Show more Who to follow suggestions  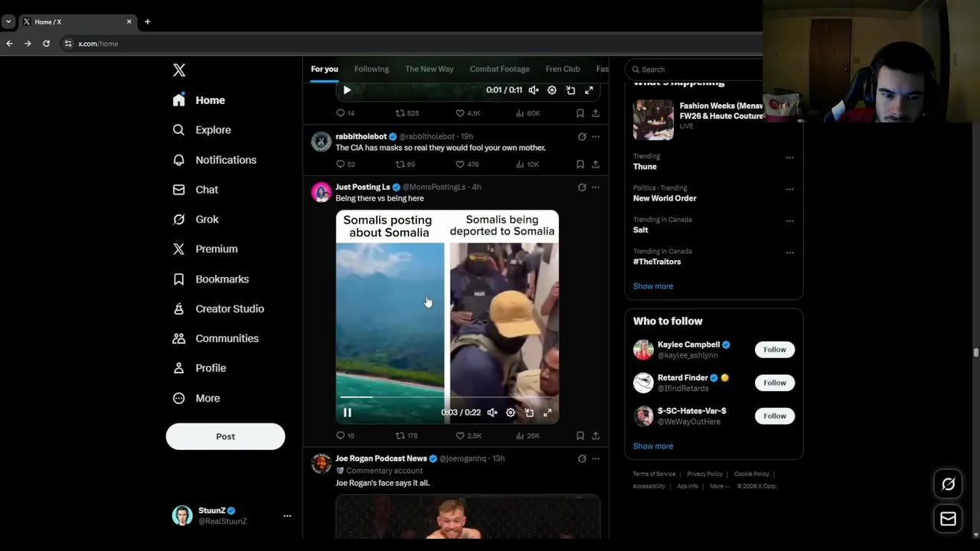point(653,446)
